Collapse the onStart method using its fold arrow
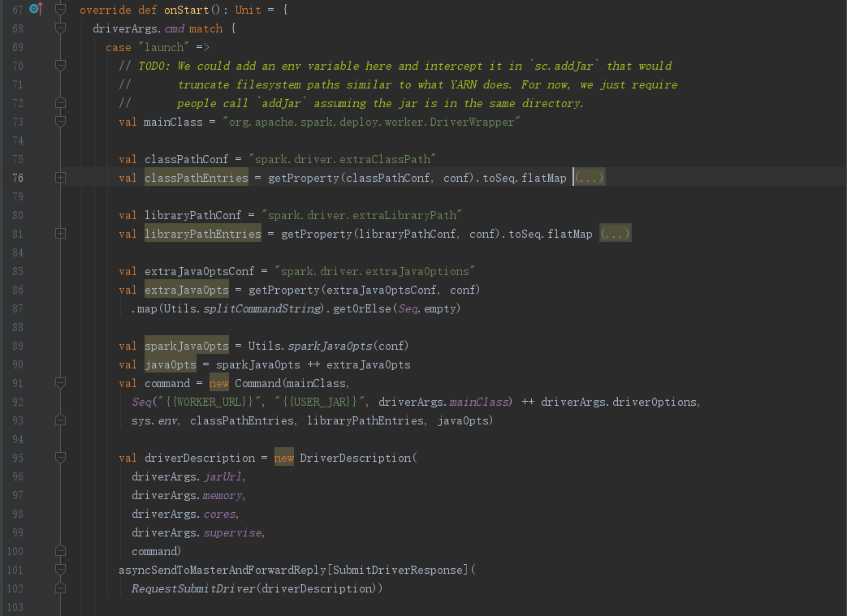The image size is (847, 616). 60,9
